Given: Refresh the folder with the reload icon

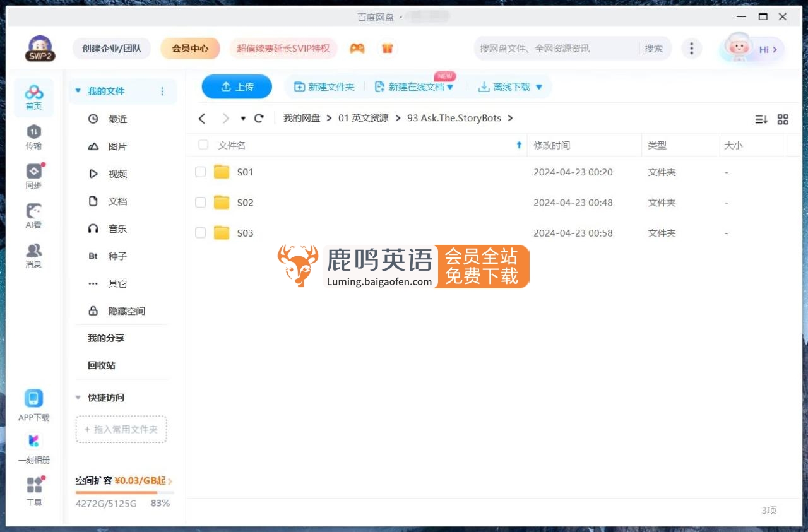Looking at the screenshot, I should pos(259,118).
